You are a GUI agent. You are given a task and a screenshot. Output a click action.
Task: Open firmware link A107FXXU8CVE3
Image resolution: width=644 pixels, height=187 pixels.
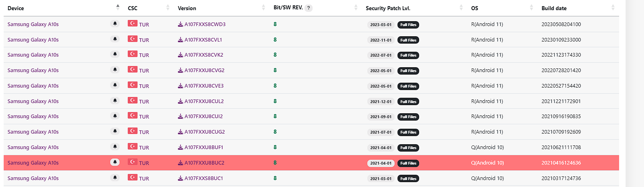[204, 86]
